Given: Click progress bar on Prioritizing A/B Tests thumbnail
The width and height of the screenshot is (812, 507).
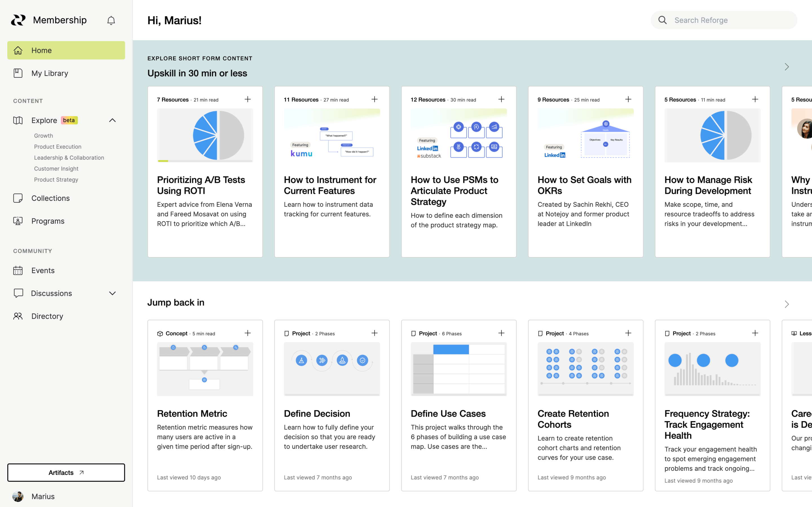Looking at the screenshot, I should point(205,161).
